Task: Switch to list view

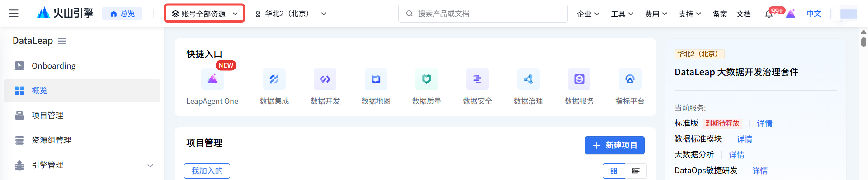Action: [636, 171]
